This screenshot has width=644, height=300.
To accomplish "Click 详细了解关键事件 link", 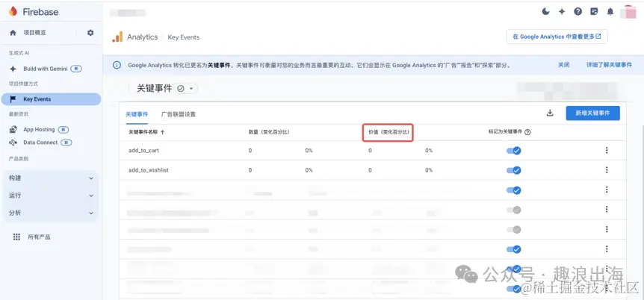I will click(609, 65).
